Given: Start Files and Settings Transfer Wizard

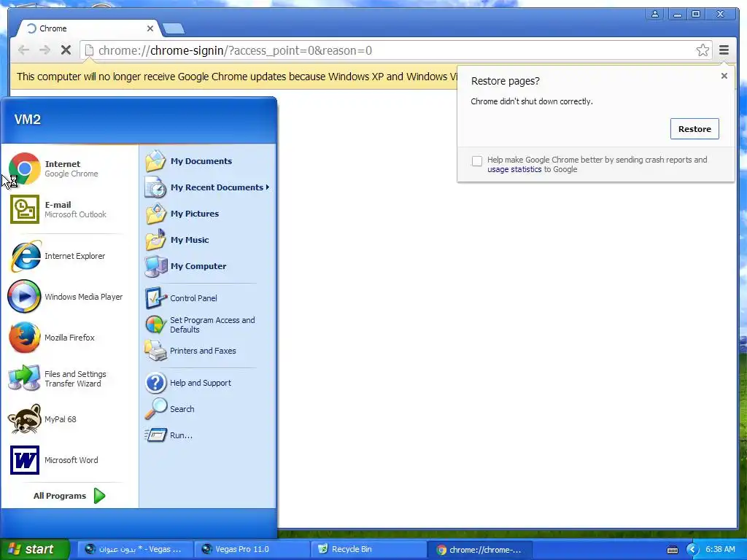Looking at the screenshot, I should [x=69, y=378].
